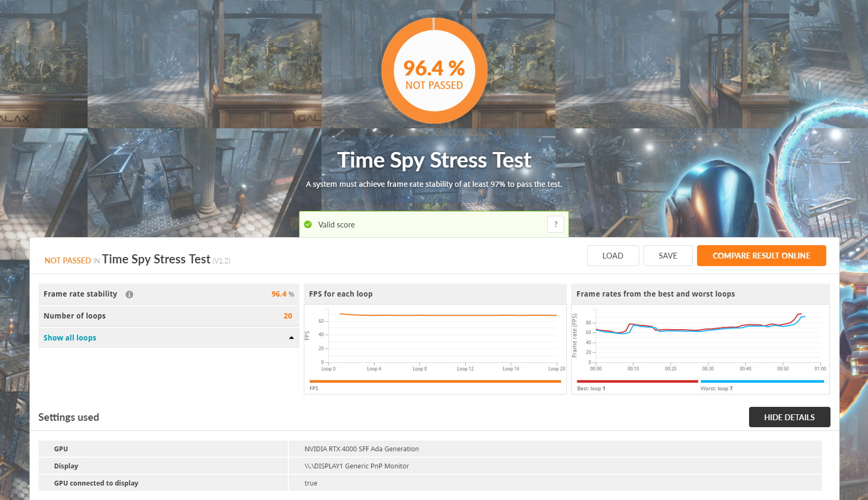The width and height of the screenshot is (868, 500).
Task: Click the GPU row label
Action: coord(61,449)
